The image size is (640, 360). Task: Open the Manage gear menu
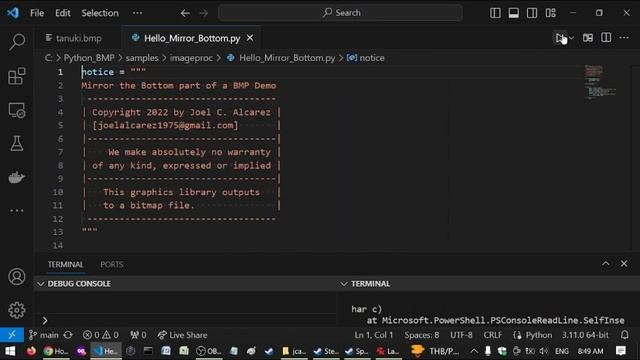[x=17, y=310]
